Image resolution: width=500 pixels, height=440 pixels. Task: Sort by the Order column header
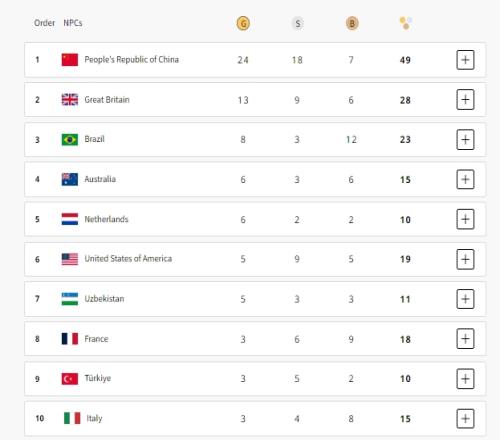pyautogui.click(x=44, y=23)
